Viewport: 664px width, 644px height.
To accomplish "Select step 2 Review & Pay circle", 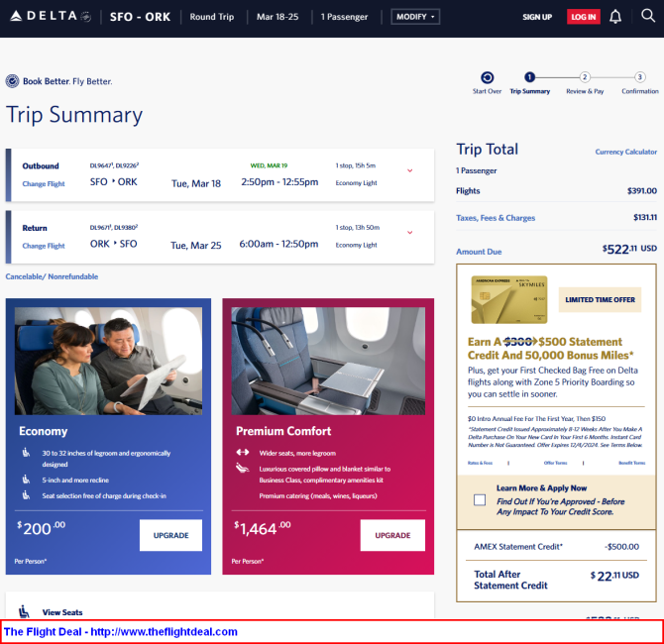I will pos(585,77).
